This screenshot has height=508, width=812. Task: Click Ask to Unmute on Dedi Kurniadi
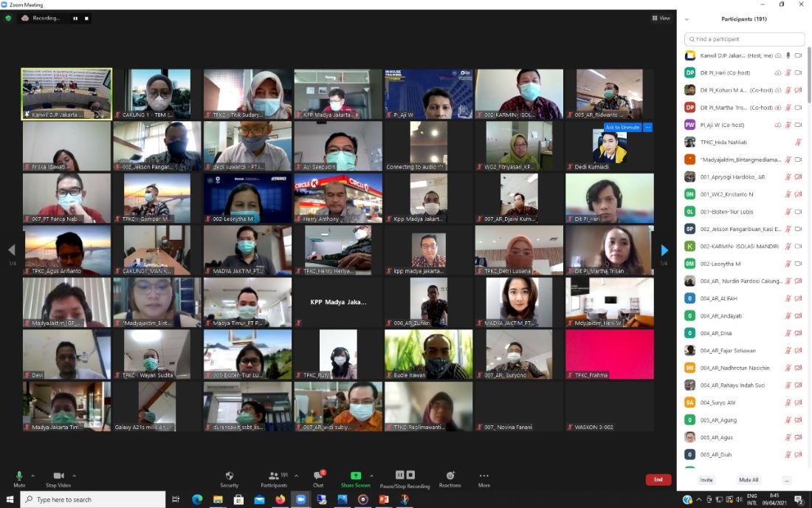coord(622,128)
